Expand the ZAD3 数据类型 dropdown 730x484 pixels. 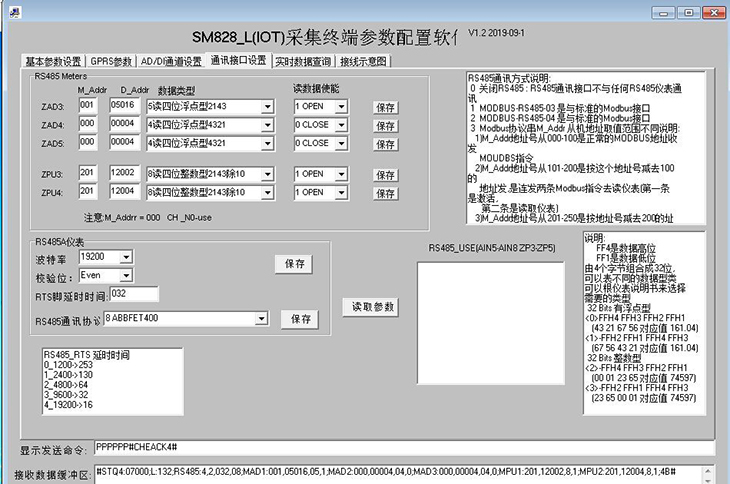point(267,107)
